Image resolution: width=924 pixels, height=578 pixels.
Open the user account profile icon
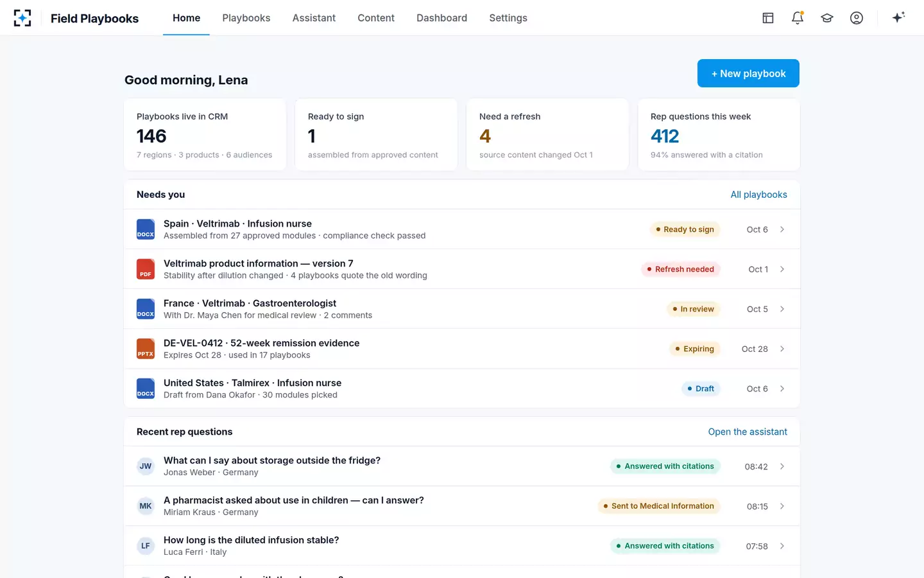click(x=857, y=18)
